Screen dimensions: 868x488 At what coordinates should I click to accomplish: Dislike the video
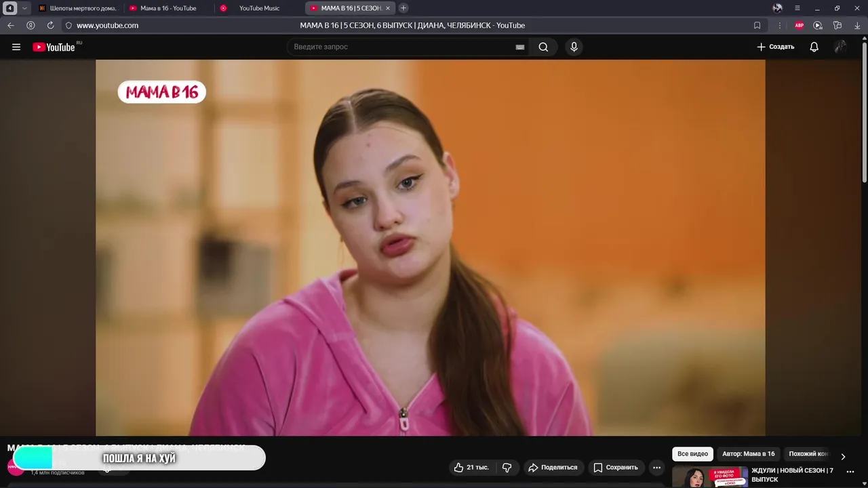(x=507, y=467)
